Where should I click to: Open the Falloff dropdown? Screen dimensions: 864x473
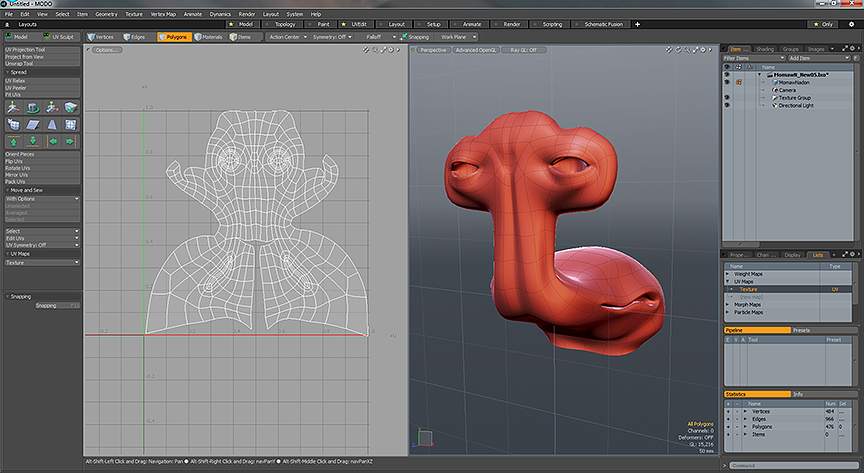pos(377,37)
